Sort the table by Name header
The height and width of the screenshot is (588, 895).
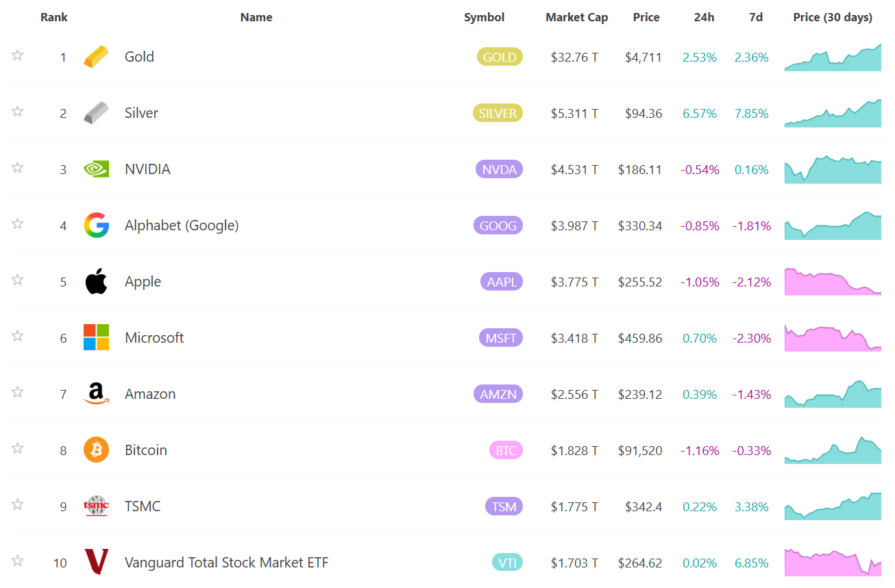tap(256, 17)
